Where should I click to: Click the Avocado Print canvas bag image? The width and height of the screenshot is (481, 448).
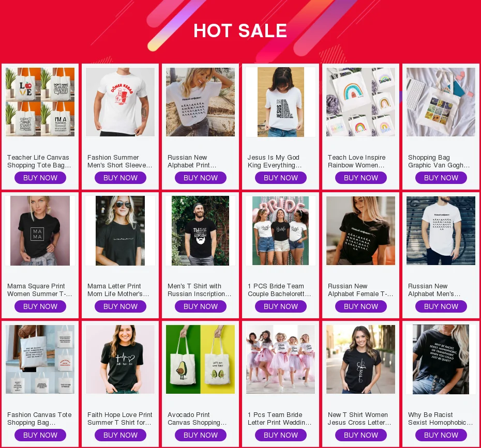200,359
